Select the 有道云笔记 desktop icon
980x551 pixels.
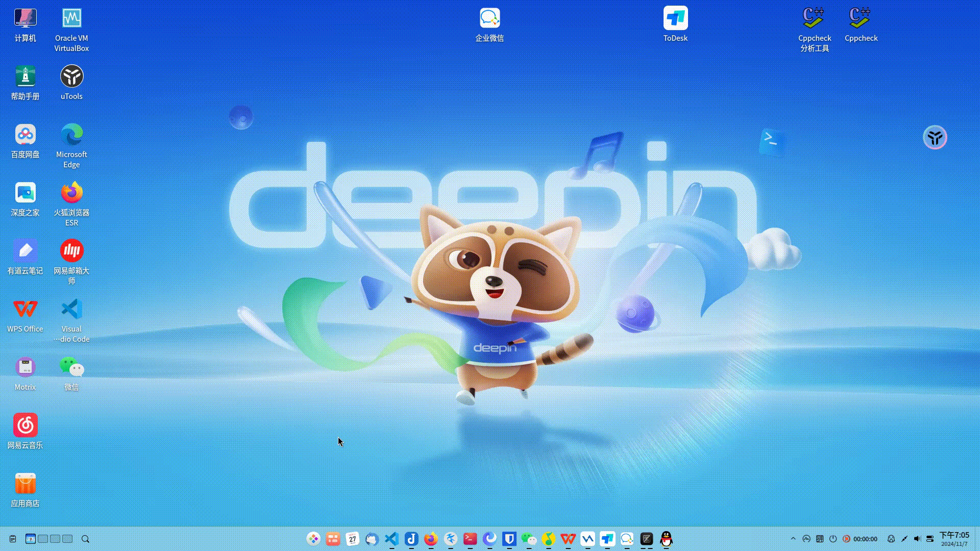tap(25, 257)
